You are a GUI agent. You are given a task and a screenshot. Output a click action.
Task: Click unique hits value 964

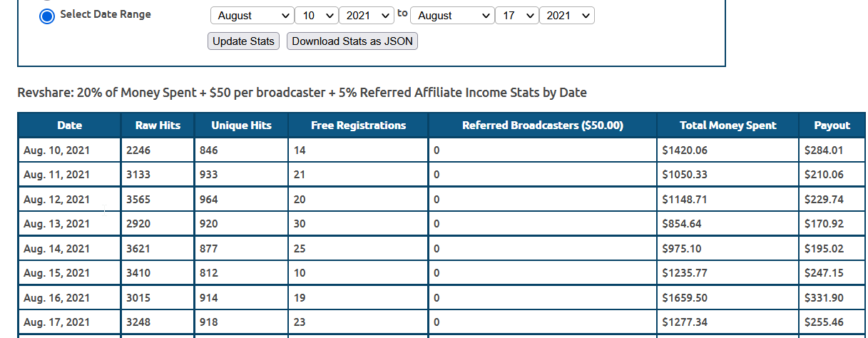point(209,200)
